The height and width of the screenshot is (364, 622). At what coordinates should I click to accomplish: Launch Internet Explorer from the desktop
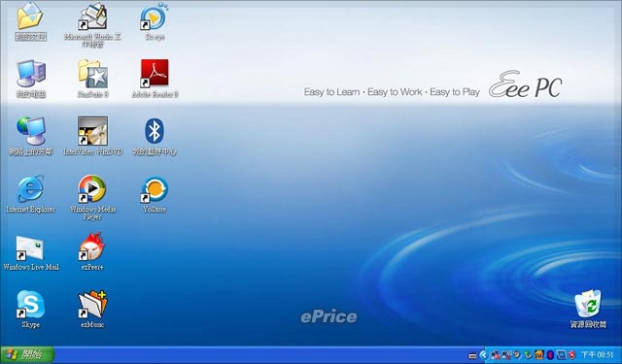pyautogui.click(x=30, y=189)
